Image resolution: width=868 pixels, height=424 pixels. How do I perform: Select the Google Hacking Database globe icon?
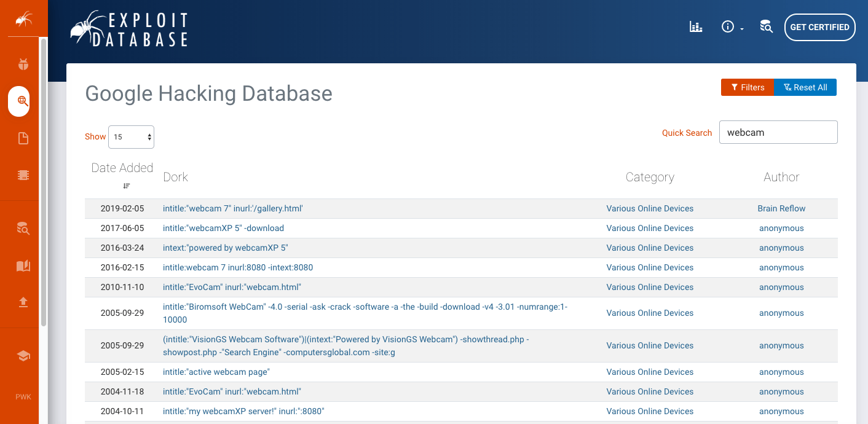(23, 101)
